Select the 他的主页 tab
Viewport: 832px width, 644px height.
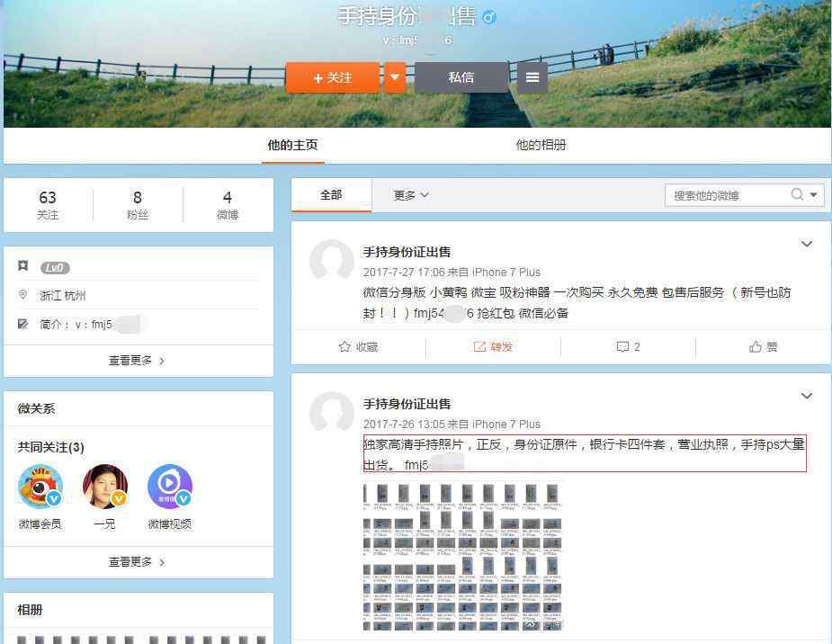292,145
